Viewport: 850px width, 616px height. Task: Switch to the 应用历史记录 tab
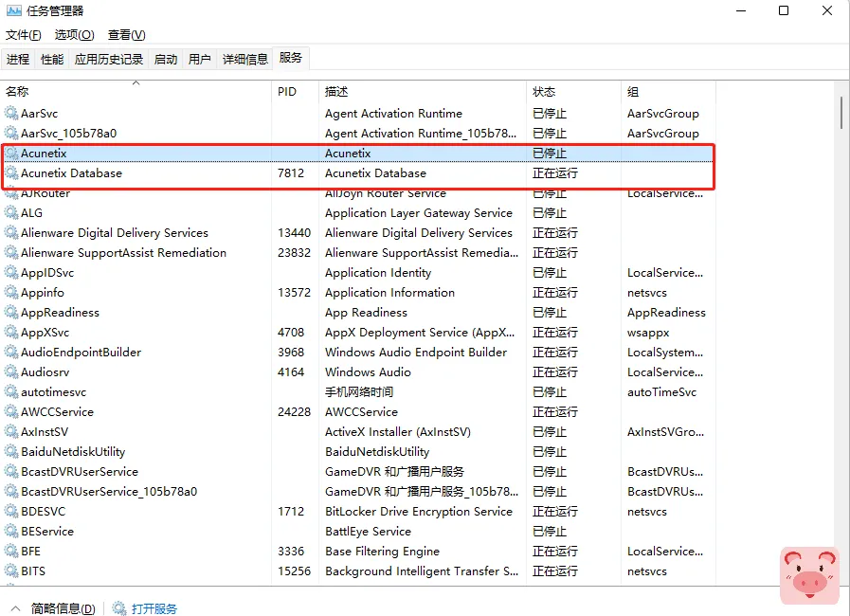coord(109,59)
